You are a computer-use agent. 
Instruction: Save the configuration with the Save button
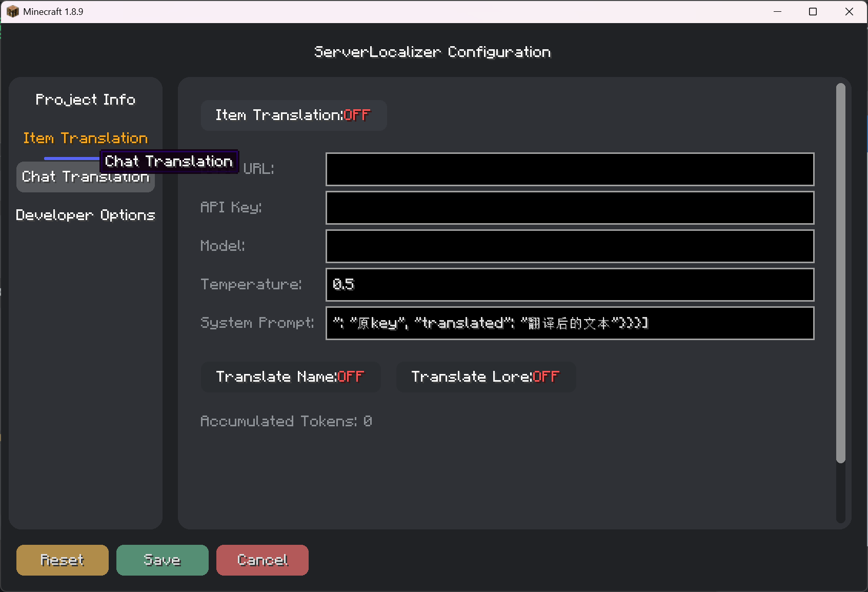(162, 560)
